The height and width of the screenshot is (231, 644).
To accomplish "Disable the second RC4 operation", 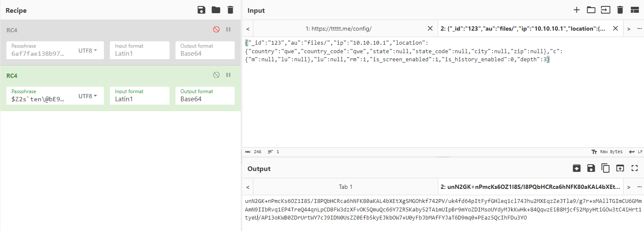I will point(216,75).
